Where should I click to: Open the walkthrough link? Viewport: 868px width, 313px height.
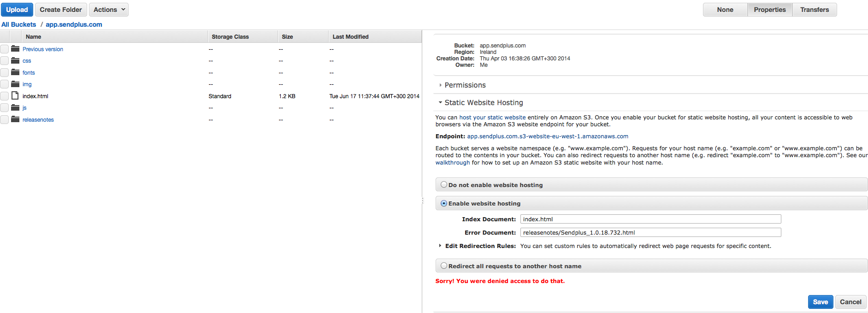pyautogui.click(x=453, y=163)
